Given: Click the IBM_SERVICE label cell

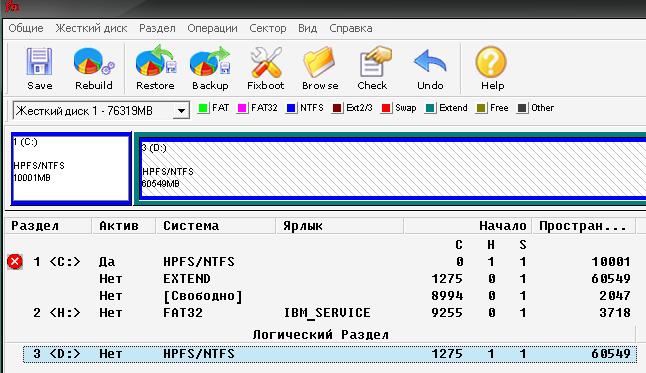Looking at the screenshot, I should click(327, 313).
